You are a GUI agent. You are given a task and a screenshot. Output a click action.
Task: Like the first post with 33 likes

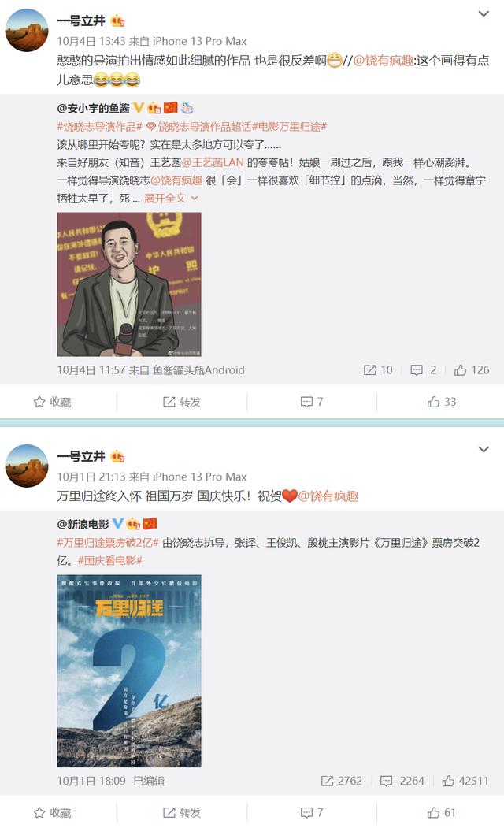[441, 402]
